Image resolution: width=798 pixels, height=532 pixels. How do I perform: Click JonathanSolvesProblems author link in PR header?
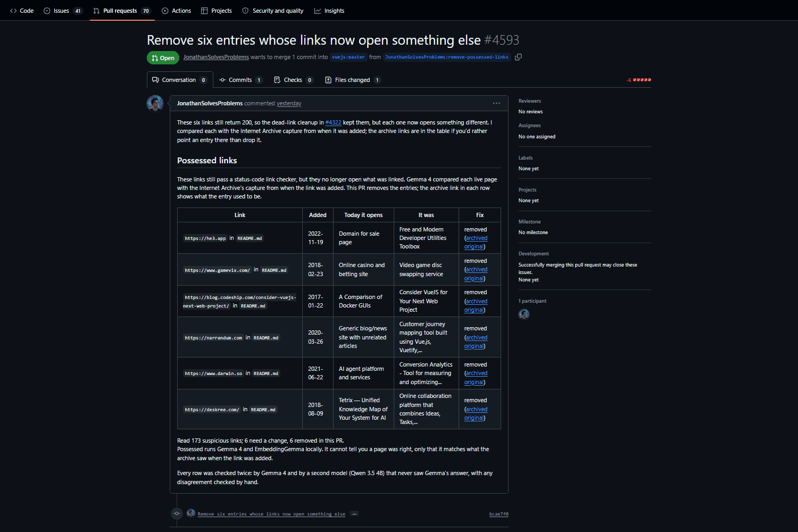pyautogui.click(x=216, y=57)
